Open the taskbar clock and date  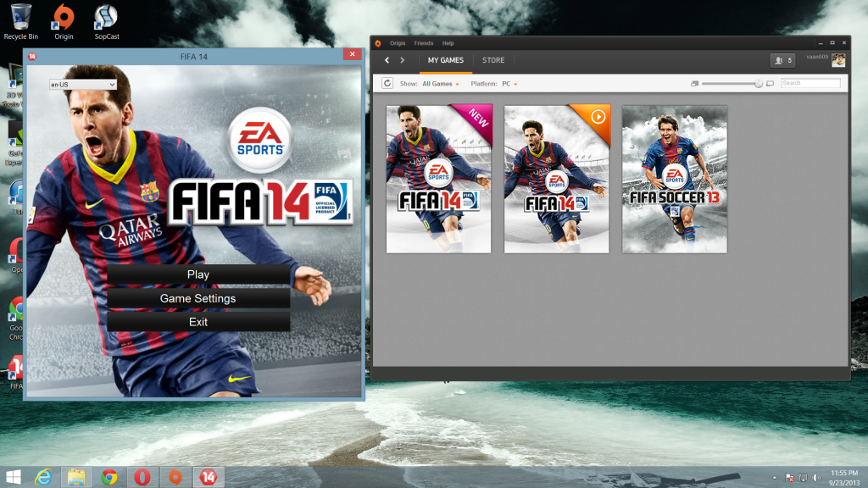pos(844,478)
